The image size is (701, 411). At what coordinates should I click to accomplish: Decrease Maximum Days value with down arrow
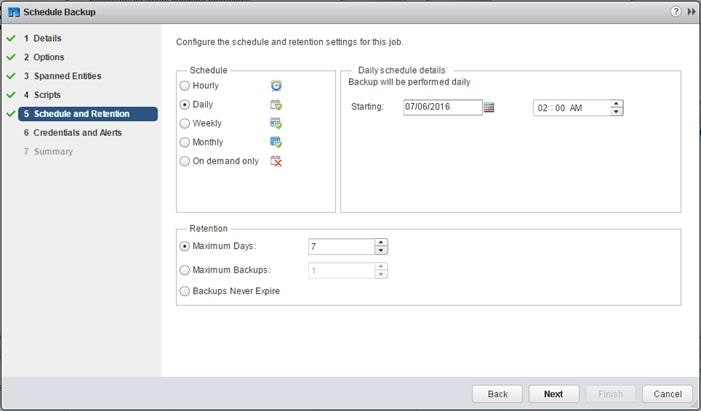tap(380, 250)
